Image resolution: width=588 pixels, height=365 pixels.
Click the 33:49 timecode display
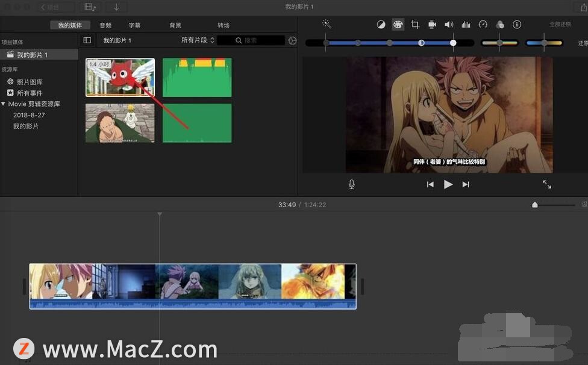point(287,205)
